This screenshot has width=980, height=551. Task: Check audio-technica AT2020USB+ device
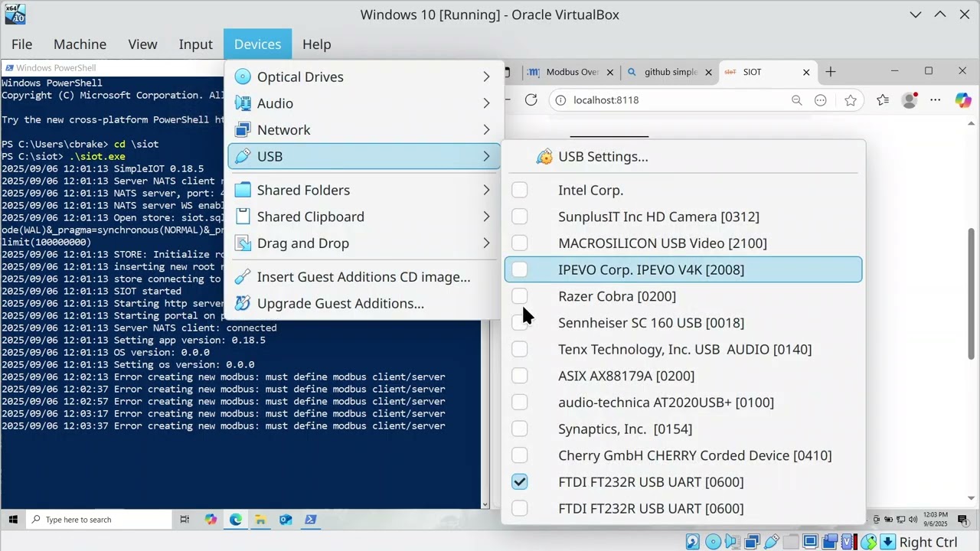[520, 403]
